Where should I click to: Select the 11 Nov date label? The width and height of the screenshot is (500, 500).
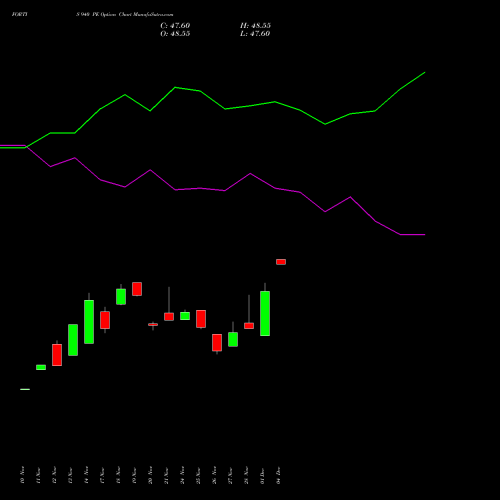pos(38,475)
